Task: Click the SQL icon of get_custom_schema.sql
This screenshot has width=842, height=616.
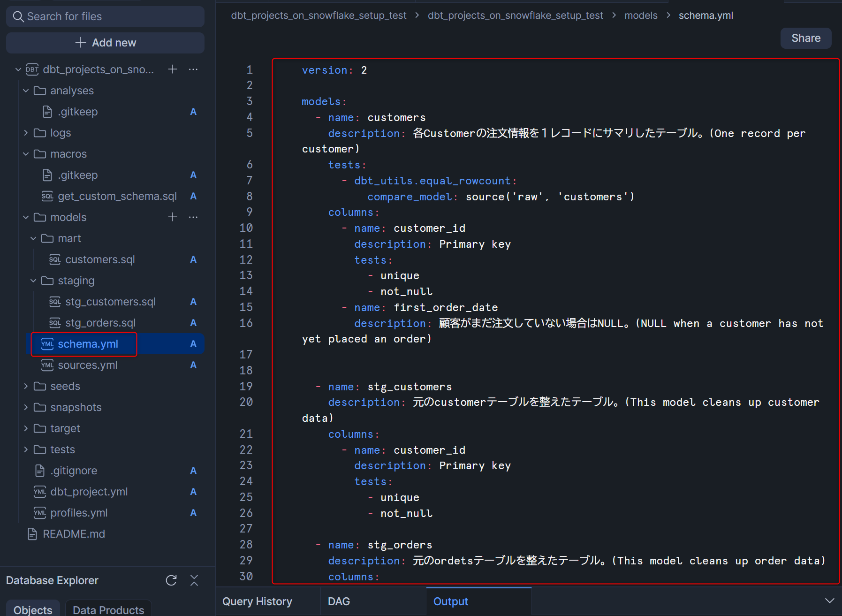Action: point(47,196)
